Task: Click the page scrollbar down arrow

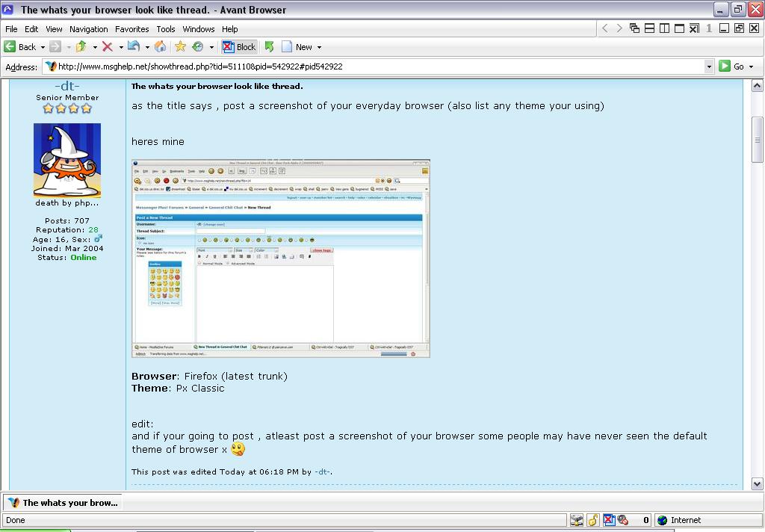Action: (x=757, y=484)
